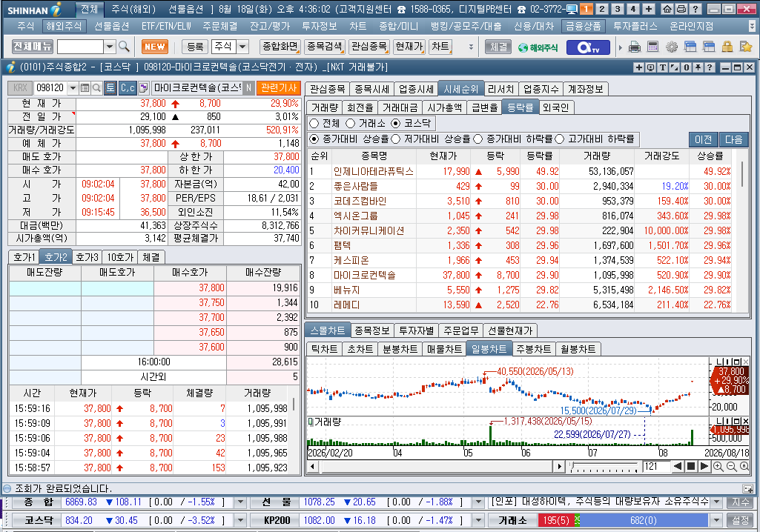Viewport: 760px width, 532px height.
Task: Click the magnifier search icon beside the menu input
Action: 124,47
